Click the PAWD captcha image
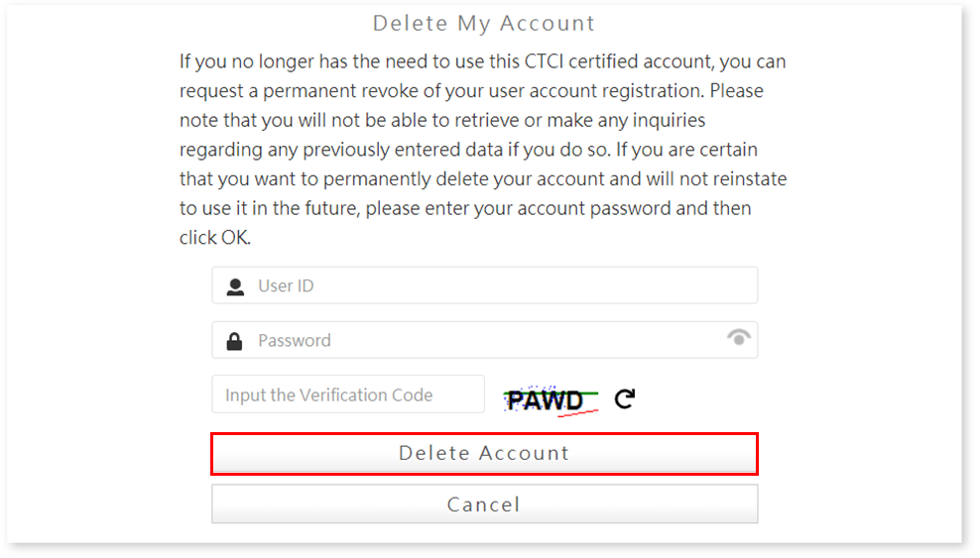This screenshot has height=558, width=980. tap(551, 399)
